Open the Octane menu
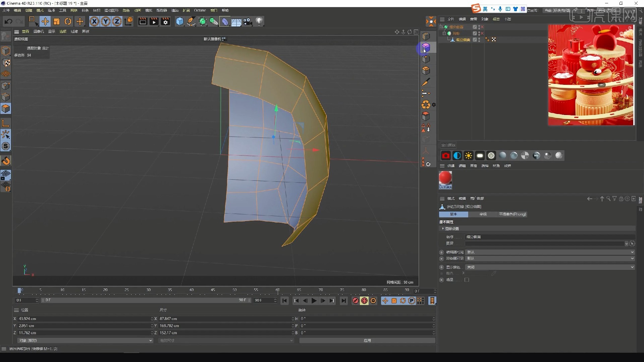 tap(200, 10)
